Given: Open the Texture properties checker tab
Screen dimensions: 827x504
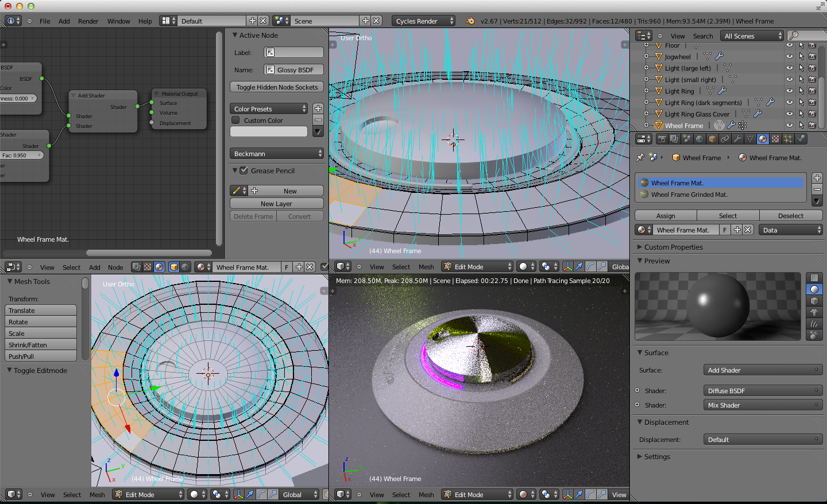Looking at the screenshot, I should (x=775, y=139).
